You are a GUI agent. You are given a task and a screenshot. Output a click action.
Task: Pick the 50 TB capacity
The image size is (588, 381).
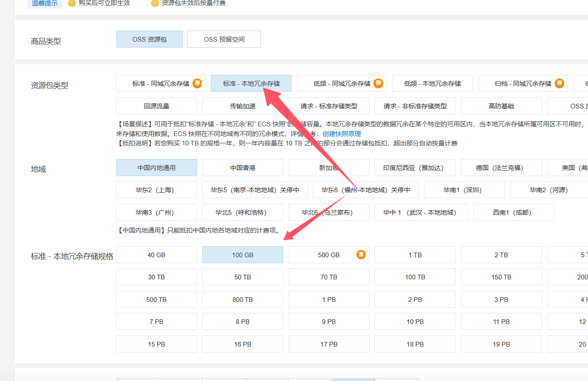tap(243, 277)
